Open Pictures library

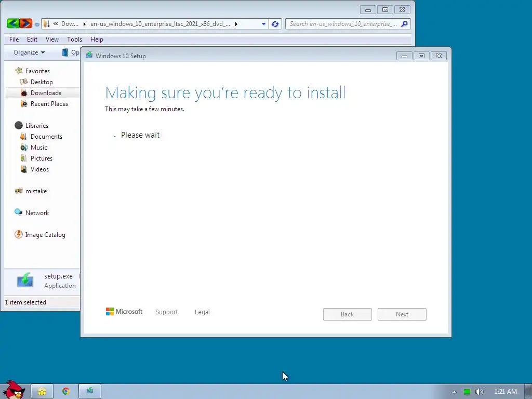coord(42,158)
